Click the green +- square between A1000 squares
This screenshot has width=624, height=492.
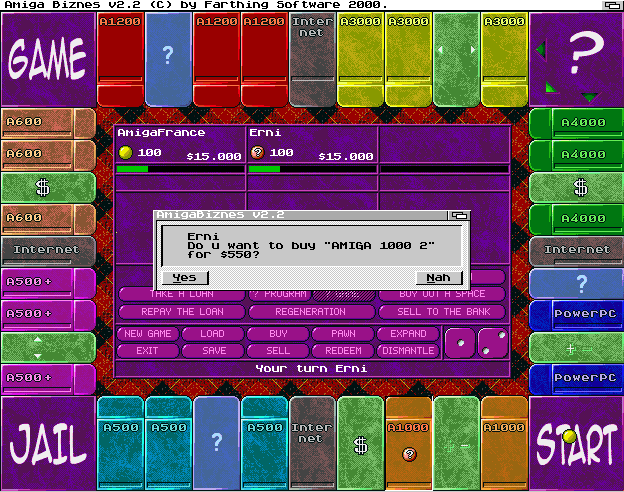(x=456, y=443)
